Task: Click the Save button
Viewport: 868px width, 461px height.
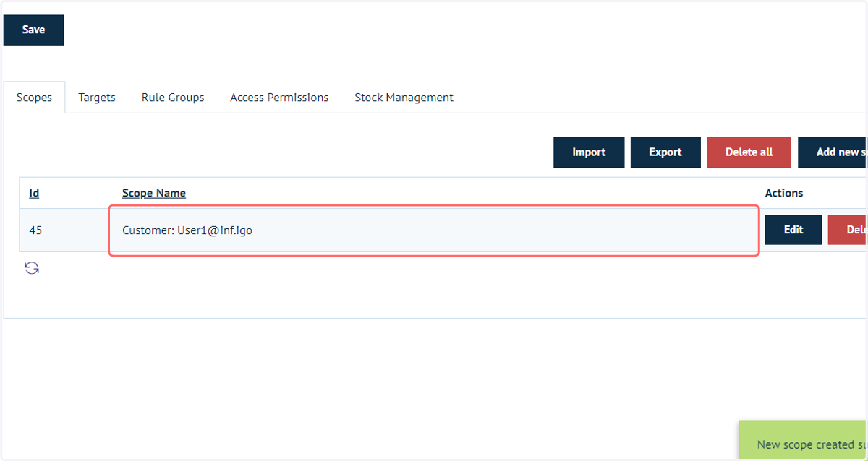Action: point(33,30)
